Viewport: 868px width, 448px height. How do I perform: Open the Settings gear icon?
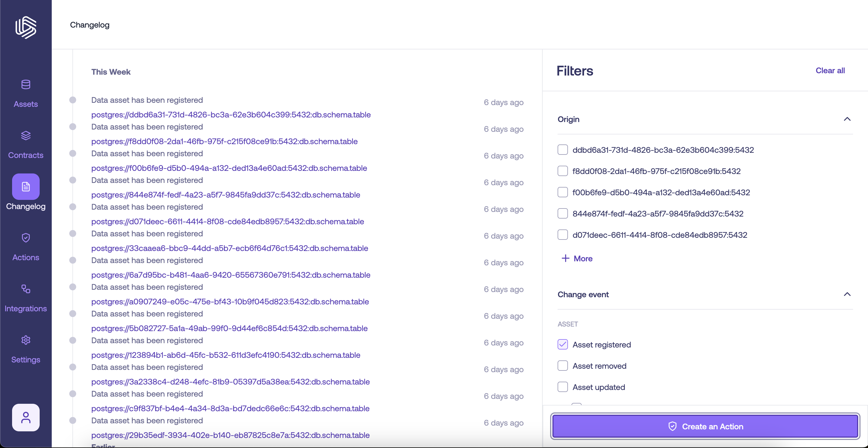(x=26, y=340)
